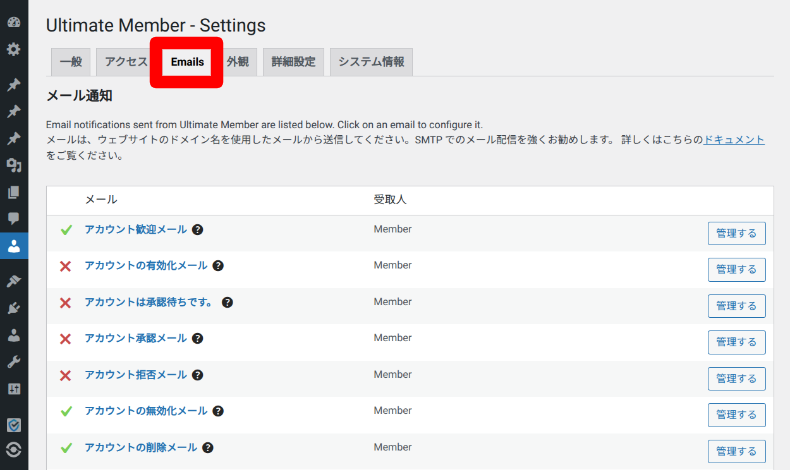This screenshot has height=470, width=790.
Task: Switch to the 一般 tab
Action: click(71, 62)
